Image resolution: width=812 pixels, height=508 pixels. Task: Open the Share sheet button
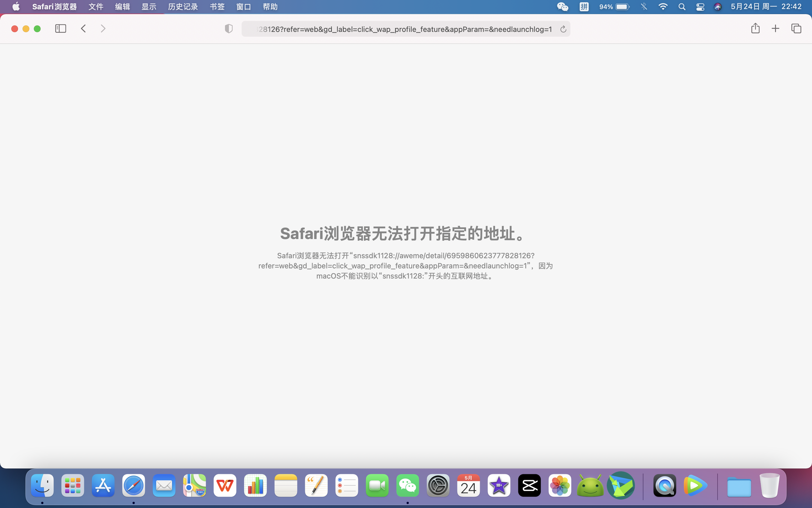[x=755, y=28]
